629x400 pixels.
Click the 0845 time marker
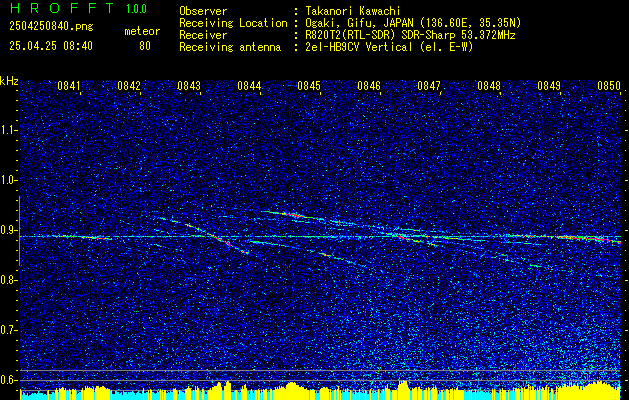(x=309, y=86)
